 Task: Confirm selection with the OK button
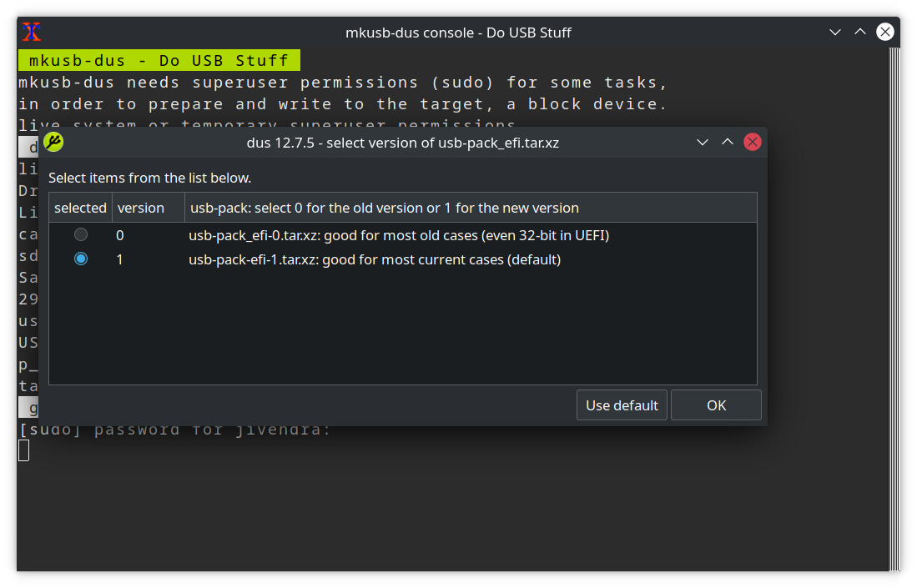716,405
